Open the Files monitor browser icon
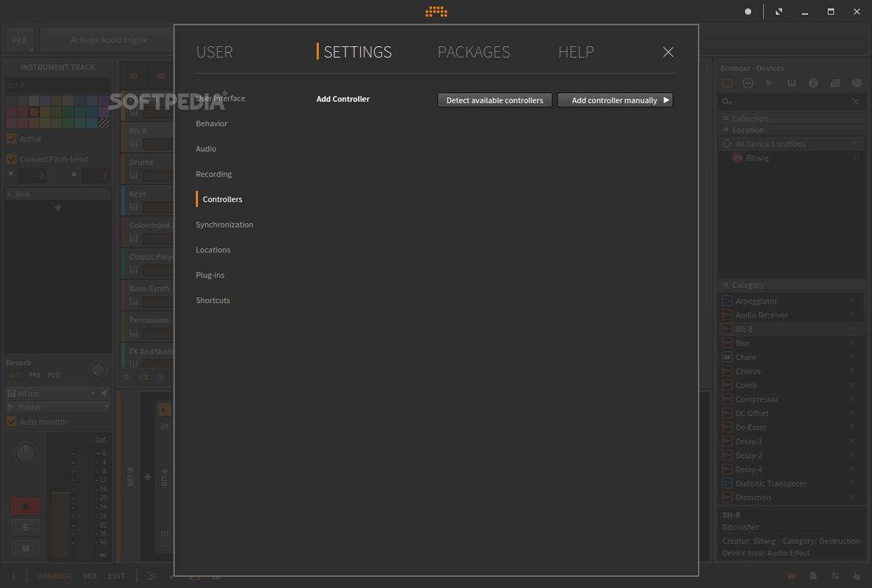 point(857,83)
